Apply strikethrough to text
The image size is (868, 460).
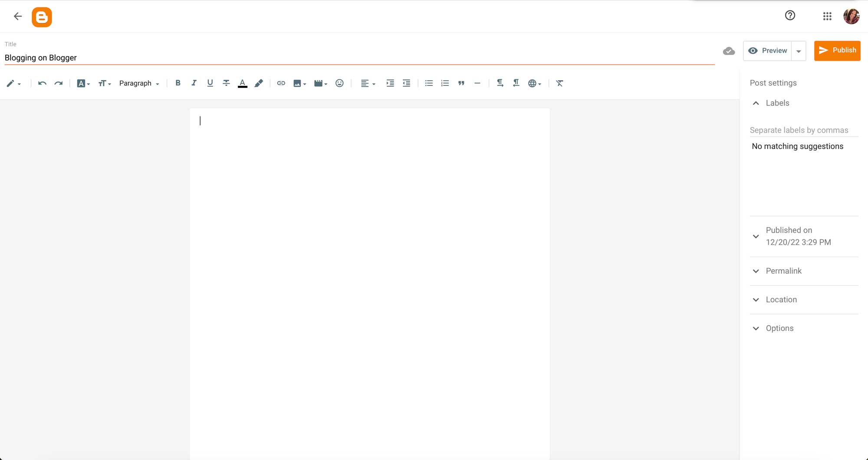pyautogui.click(x=226, y=83)
